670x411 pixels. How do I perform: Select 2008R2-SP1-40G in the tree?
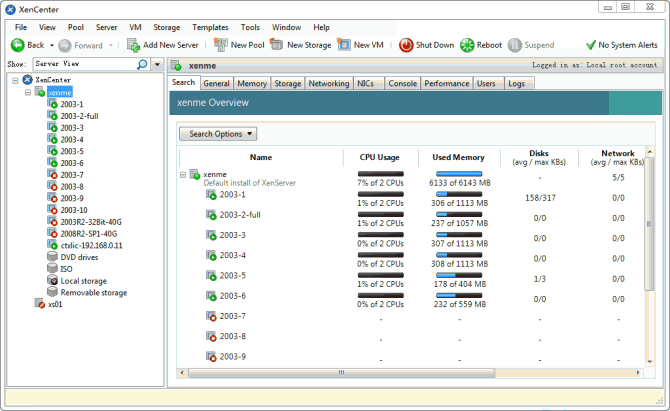[89, 234]
